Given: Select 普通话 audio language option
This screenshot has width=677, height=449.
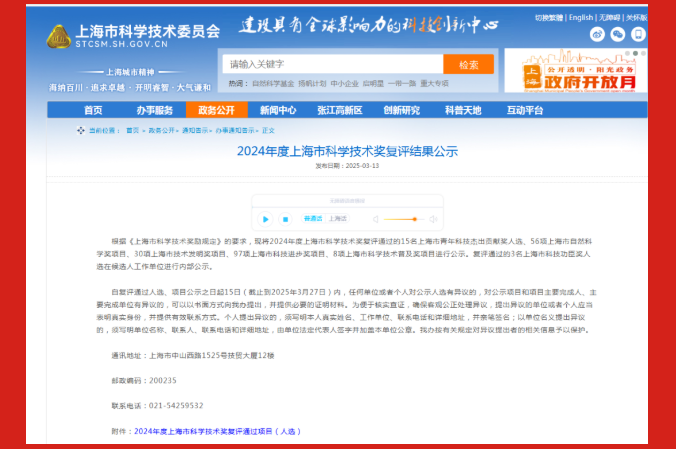Looking at the screenshot, I should [x=312, y=218].
